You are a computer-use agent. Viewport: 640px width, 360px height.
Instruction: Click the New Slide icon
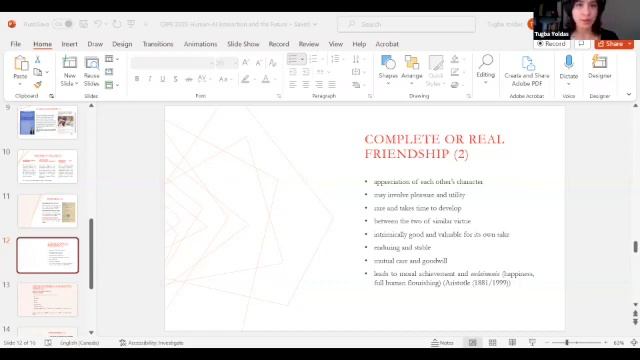[69, 62]
